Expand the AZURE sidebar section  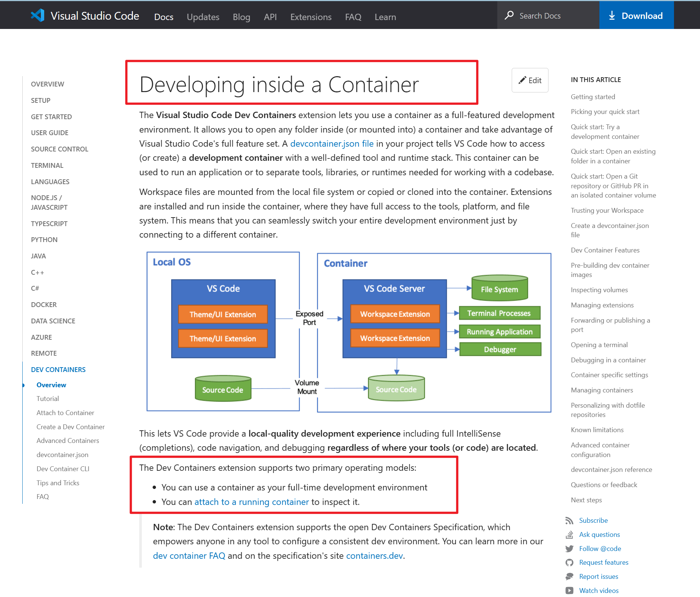point(41,337)
